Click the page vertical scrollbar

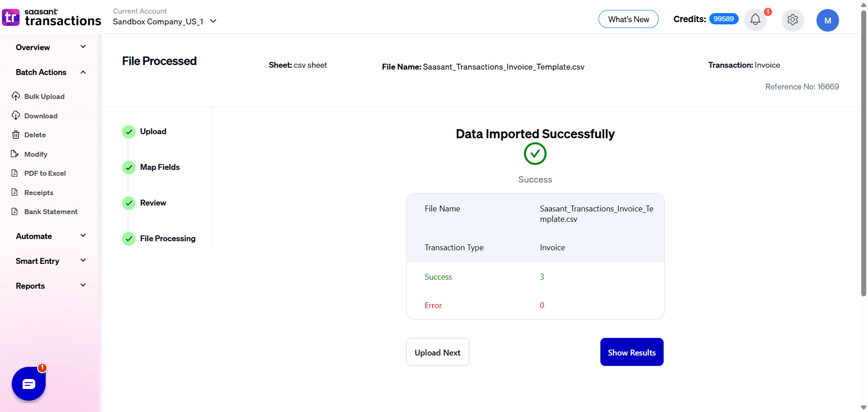pos(863,154)
